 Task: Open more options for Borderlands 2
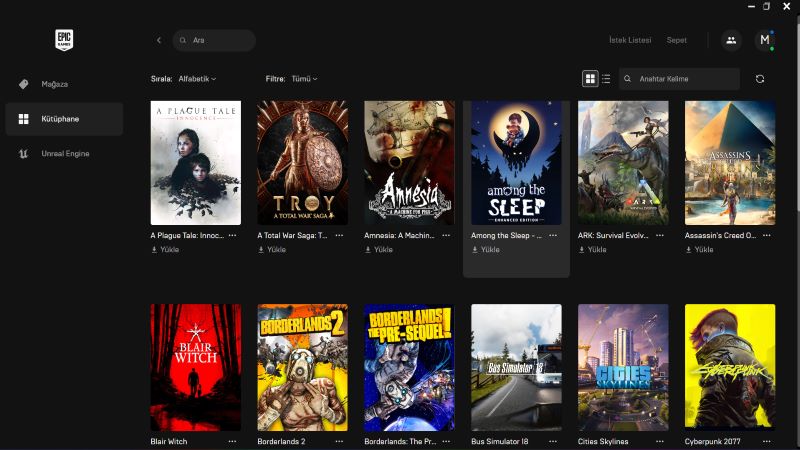339,442
